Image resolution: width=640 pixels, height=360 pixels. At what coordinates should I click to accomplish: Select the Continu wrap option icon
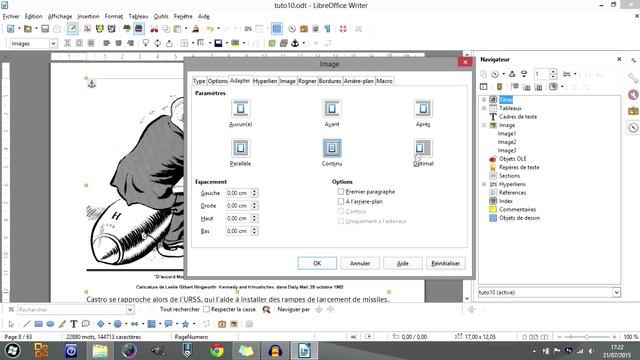click(x=332, y=148)
